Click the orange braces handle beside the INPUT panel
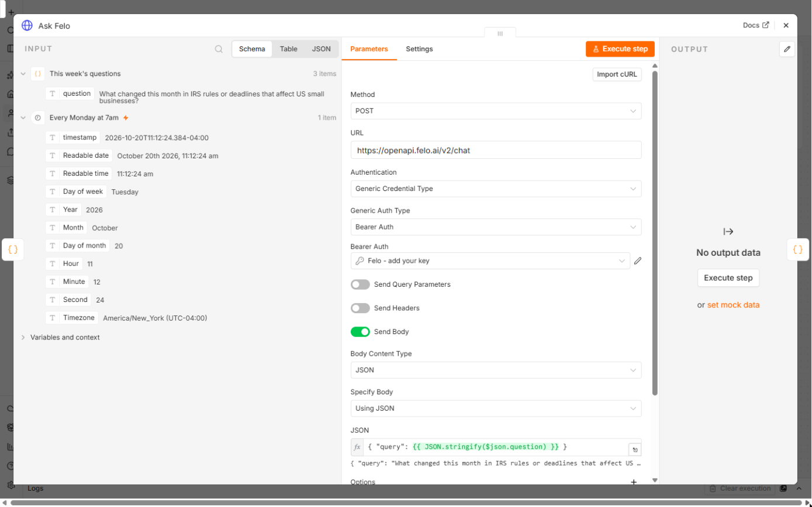The width and height of the screenshot is (812, 507). [x=13, y=249]
